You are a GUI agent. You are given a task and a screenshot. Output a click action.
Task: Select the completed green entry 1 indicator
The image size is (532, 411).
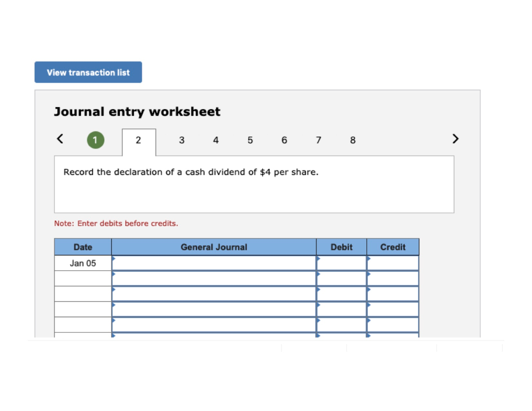coord(95,140)
